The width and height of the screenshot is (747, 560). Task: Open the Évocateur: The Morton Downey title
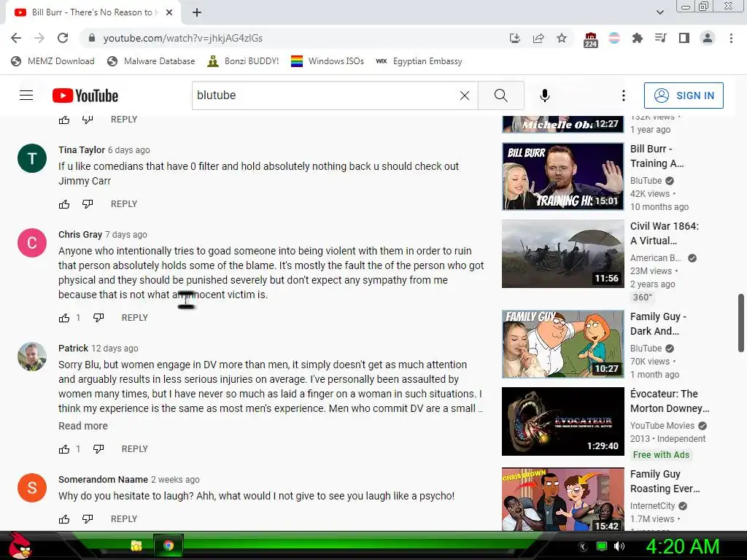click(670, 402)
